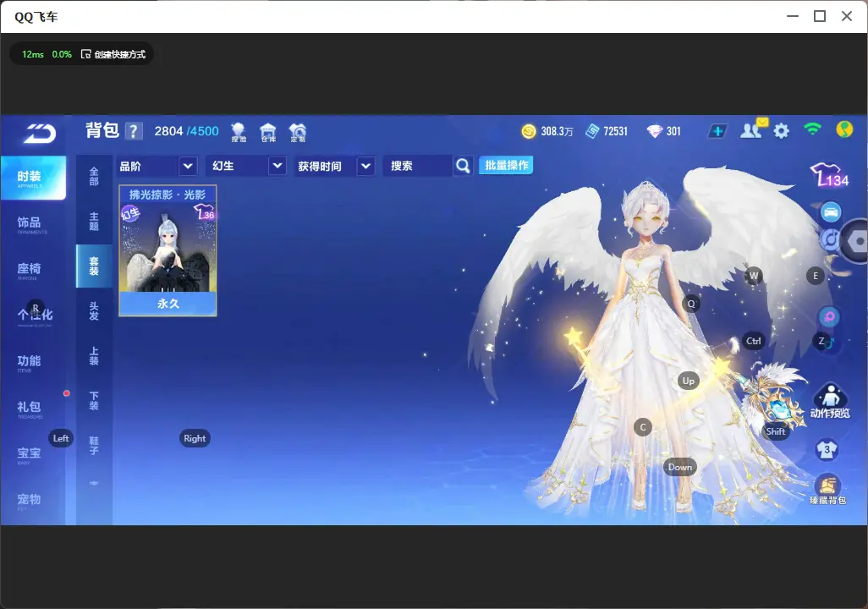Open the backpack help question mark
868x609 pixels.
(133, 131)
